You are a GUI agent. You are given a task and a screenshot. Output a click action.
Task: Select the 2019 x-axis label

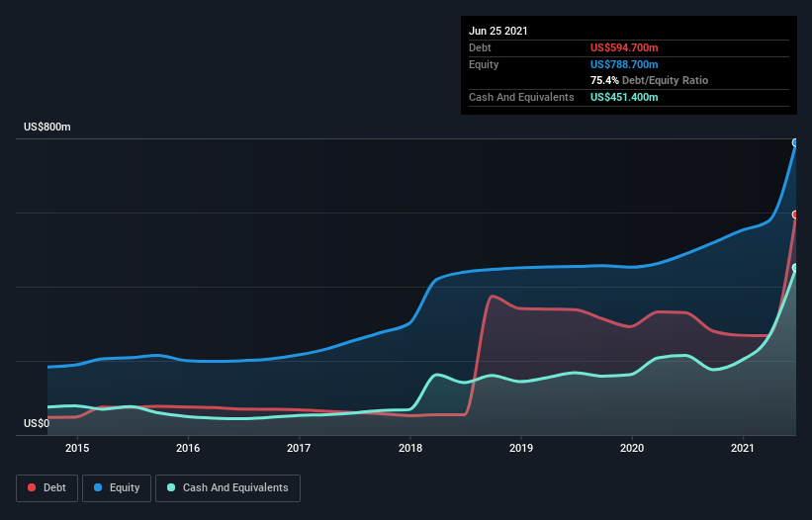click(521, 448)
